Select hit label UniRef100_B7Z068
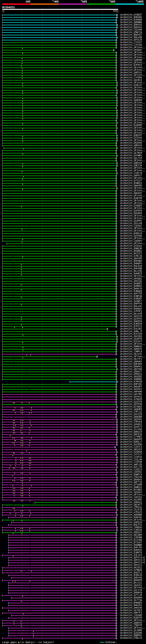Image resolution: width=146 pixels, height=644 pixels. point(131,540)
